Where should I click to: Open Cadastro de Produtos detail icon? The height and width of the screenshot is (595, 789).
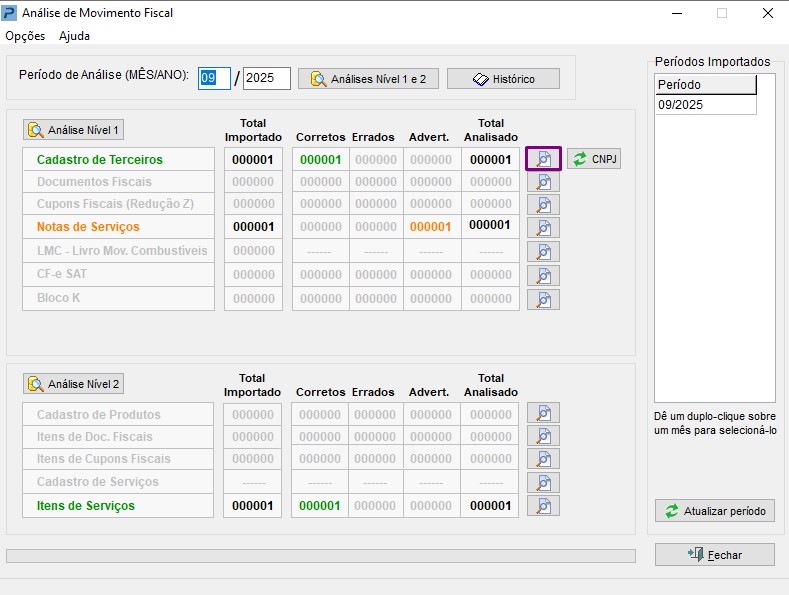tap(543, 413)
